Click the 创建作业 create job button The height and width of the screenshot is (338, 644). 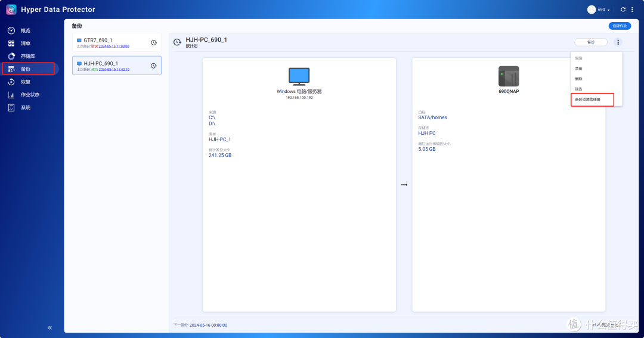[x=620, y=26]
